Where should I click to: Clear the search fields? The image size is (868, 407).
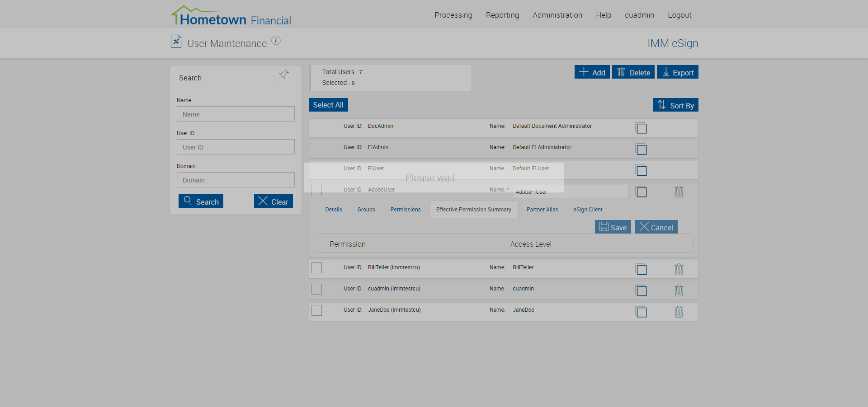(x=274, y=201)
